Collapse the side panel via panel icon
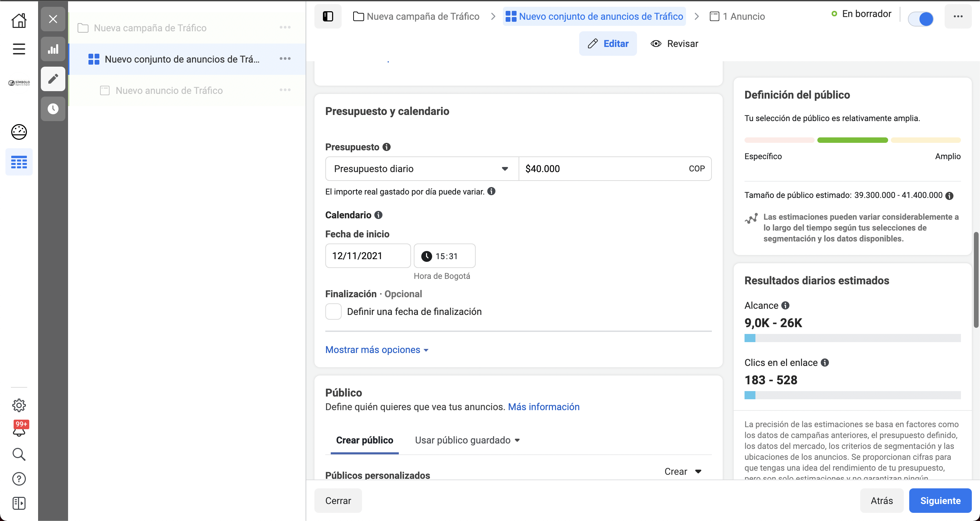The height and width of the screenshot is (521, 980). [x=328, y=16]
